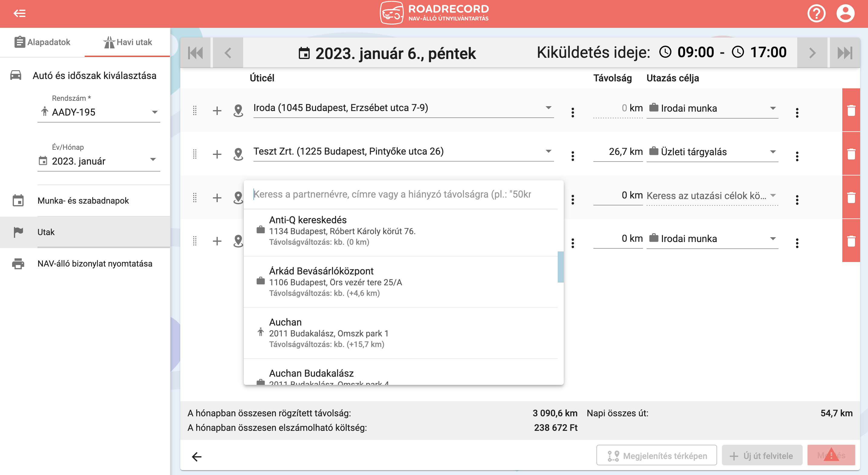Open the Teszt Zrt. destination dropdown

click(x=403, y=151)
